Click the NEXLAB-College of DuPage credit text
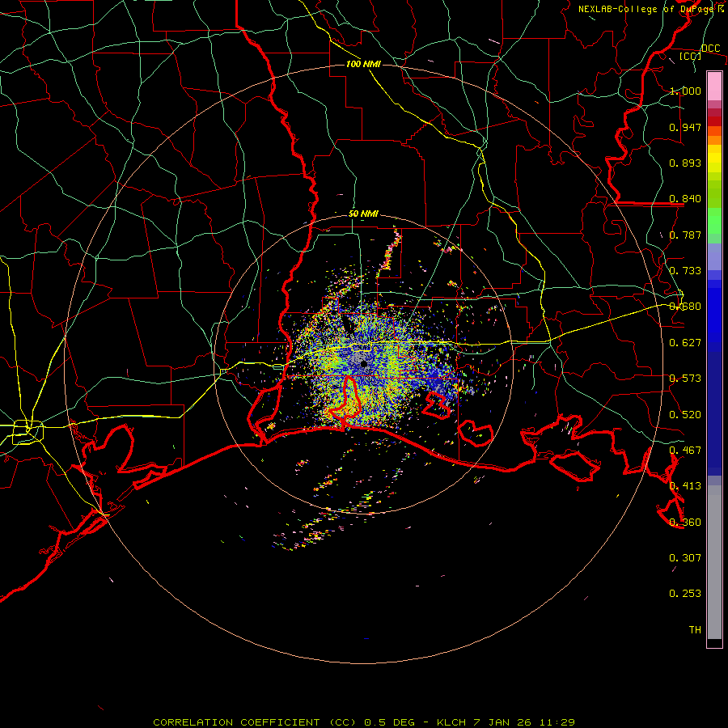Viewport: 728px width, 728px height. tap(646, 9)
